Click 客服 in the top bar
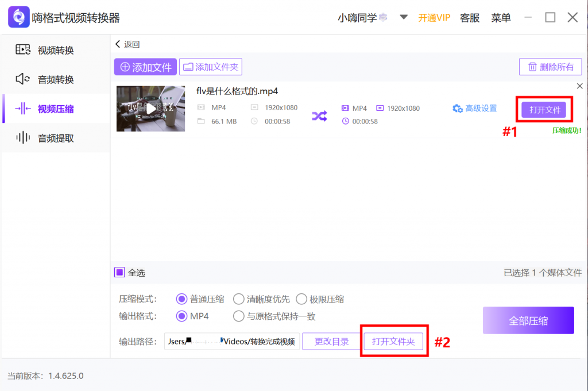This screenshot has width=588, height=391. click(x=470, y=17)
